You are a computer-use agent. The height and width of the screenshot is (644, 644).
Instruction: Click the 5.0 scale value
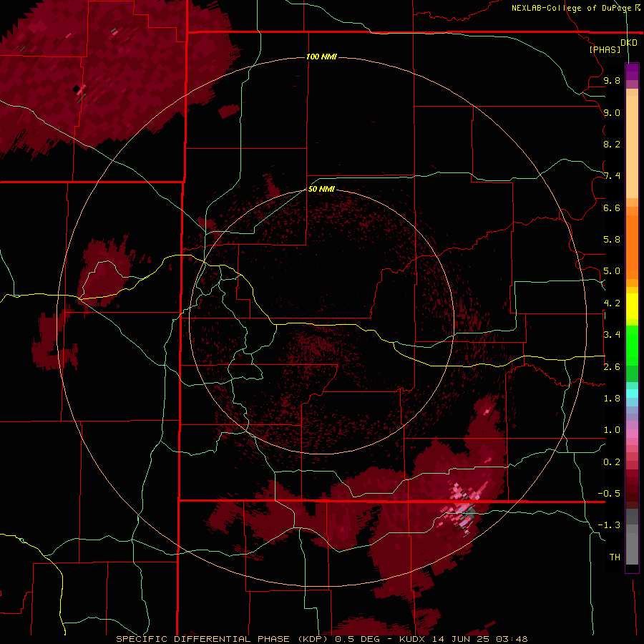click(x=612, y=271)
